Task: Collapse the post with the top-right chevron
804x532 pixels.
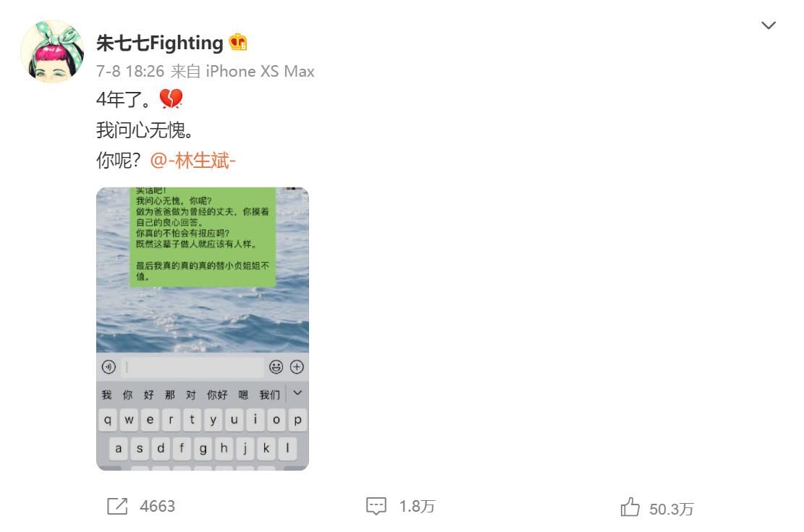Action: click(769, 25)
